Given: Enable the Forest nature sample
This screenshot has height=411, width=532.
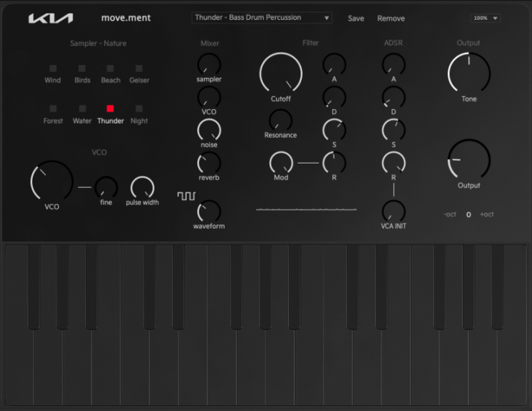Looking at the screenshot, I should pyautogui.click(x=53, y=109).
